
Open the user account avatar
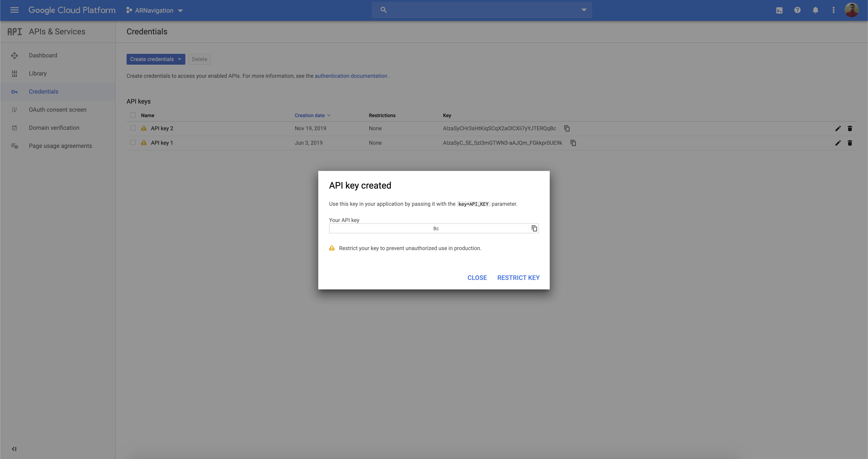pos(851,10)
